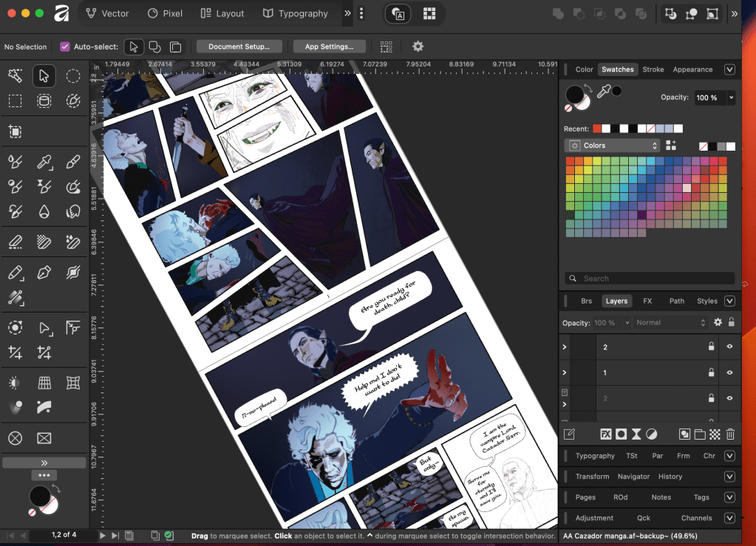Image resolution: width=756 pixels, height=546 pixels.
Task: Click the eyedropper in the Swatches panel
Action: pyautogui.click(x=603, y=92)
